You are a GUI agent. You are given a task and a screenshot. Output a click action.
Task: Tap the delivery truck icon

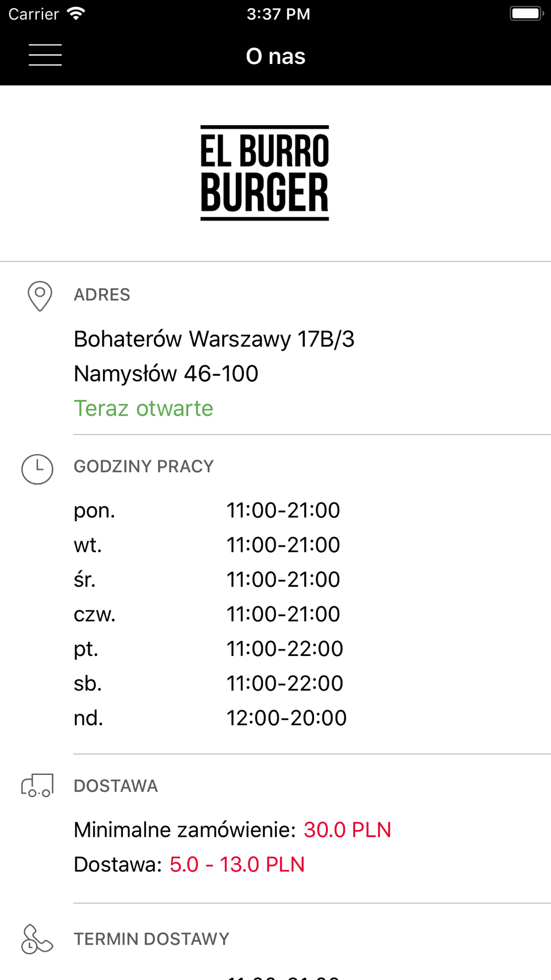tap(37, 785)
